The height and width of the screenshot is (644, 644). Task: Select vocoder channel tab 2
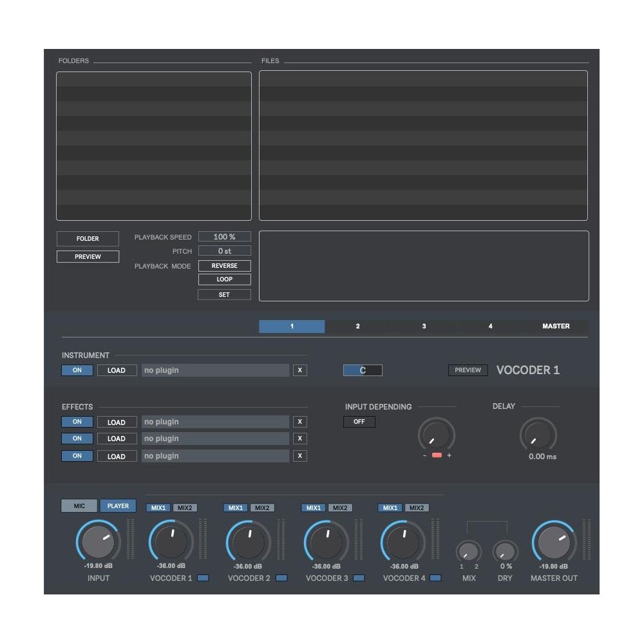(357, 326)
